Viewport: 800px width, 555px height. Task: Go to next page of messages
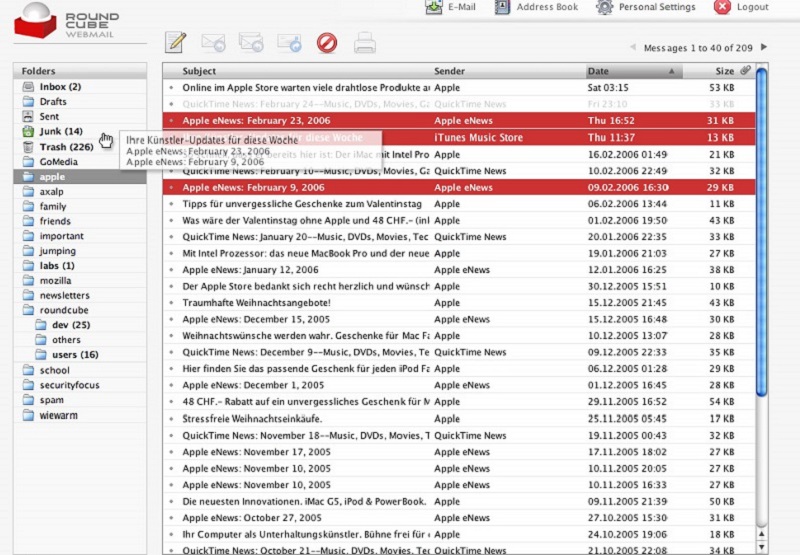point(764,47)
